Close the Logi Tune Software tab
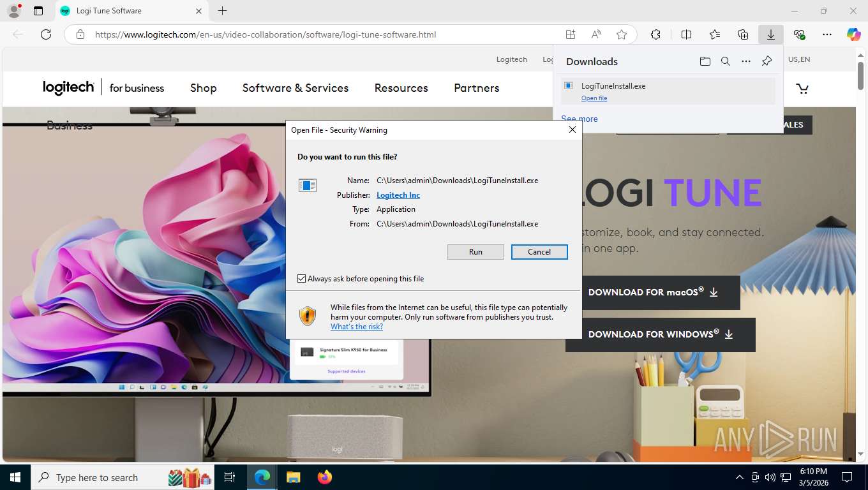 (198, 11)
